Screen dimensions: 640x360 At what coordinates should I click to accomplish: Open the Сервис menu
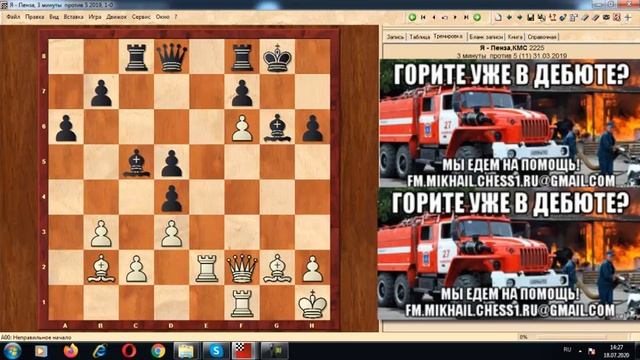[141, 17]
